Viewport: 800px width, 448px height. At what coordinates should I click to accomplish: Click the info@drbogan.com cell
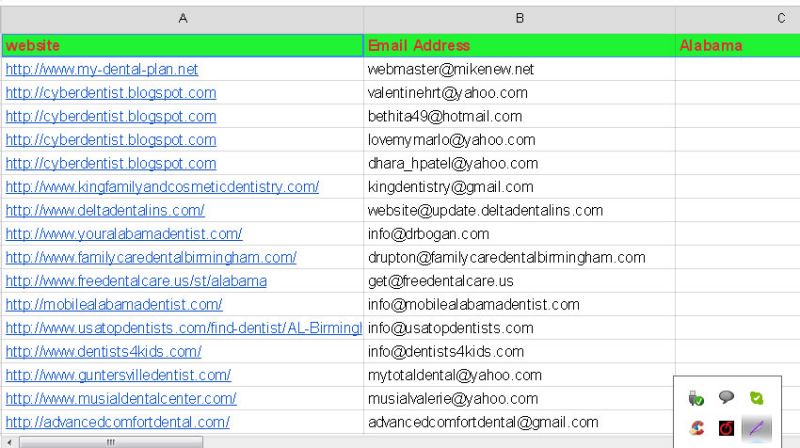point(519,234)
